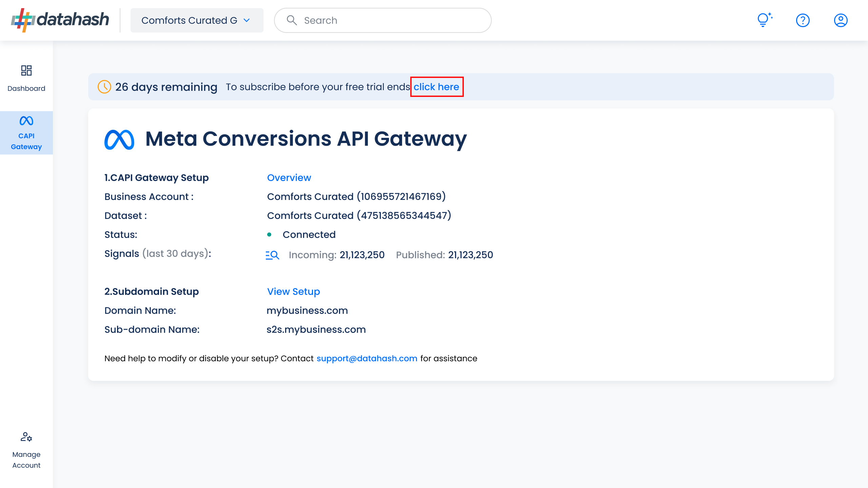Click the '1.CAPI Gateway Setup' heading
The width and height of the screenshot is (868, 488).
[x=156, y=178]
